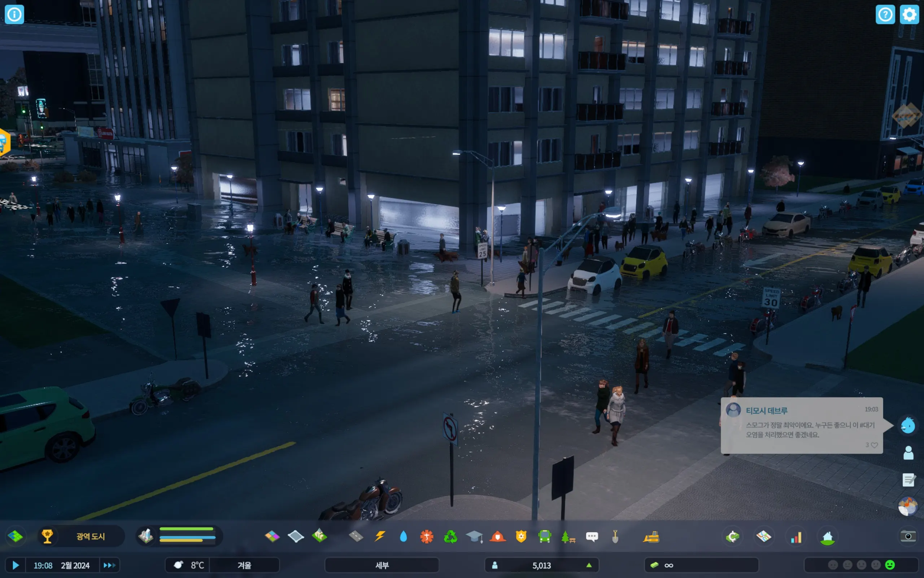Click the 겨울 season label
Image resolution: width=924 pixels, height=578 pixels.
pos(244,565)
